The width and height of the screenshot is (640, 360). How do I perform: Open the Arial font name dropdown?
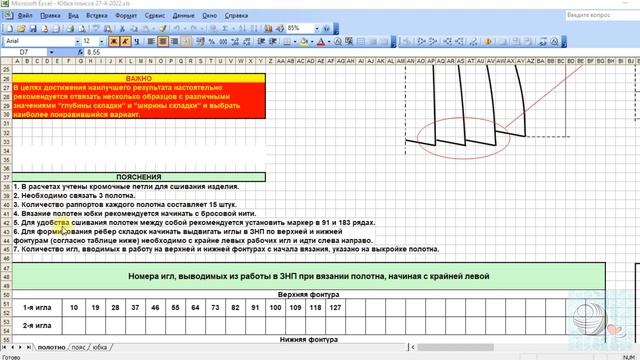point(78,42)
